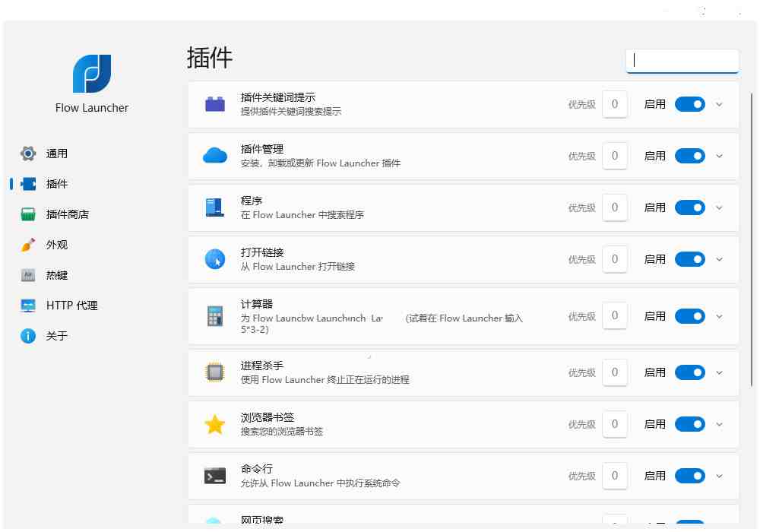Click the 进程杀手 CPU chip icon

215,372
